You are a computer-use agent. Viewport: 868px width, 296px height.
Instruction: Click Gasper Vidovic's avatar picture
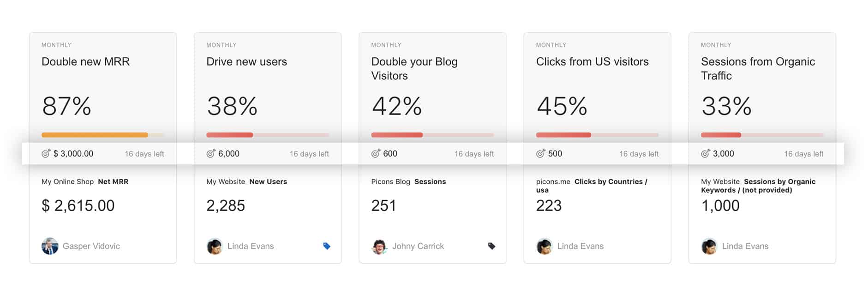click(x=50, y=246)
